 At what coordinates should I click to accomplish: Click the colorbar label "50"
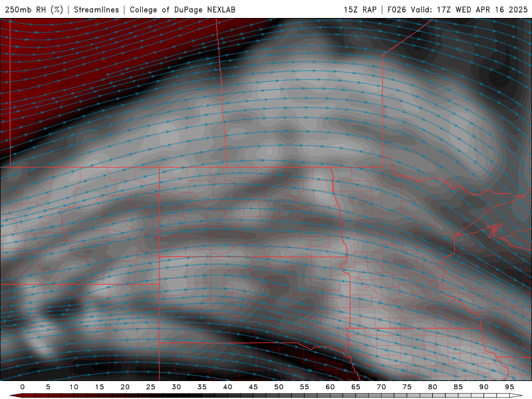coord(279,387)
